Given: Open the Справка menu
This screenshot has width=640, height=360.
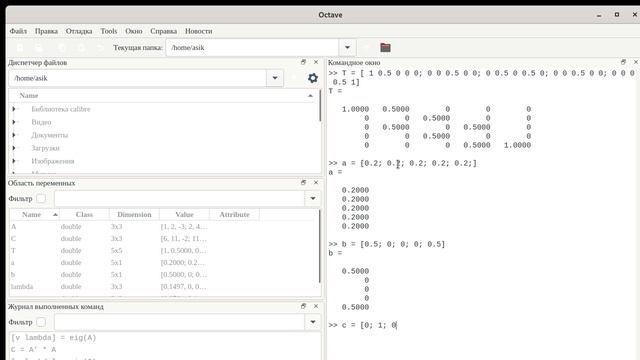Looking at the screenshot, I should pyautogui.click(x=163, y=31).
